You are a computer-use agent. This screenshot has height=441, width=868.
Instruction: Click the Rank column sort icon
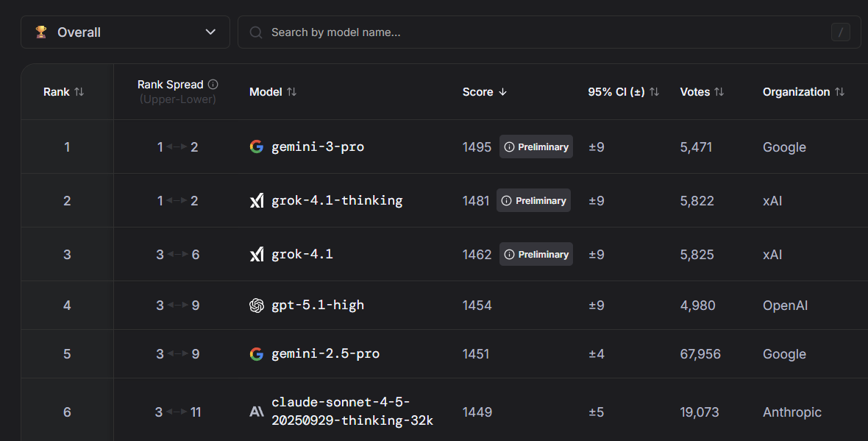point(79,92)
